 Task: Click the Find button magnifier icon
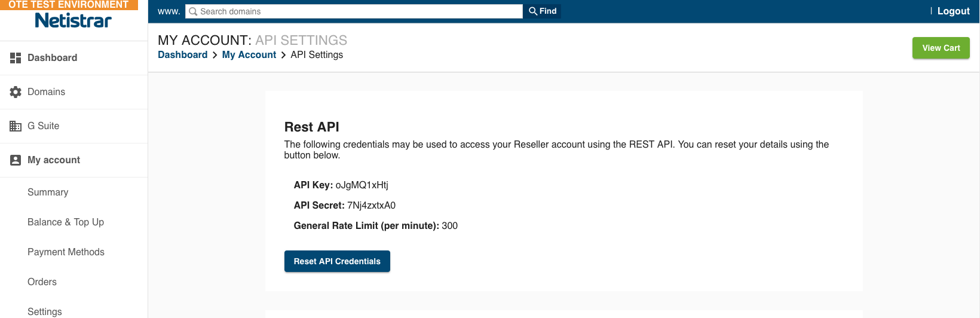(533, 11)
